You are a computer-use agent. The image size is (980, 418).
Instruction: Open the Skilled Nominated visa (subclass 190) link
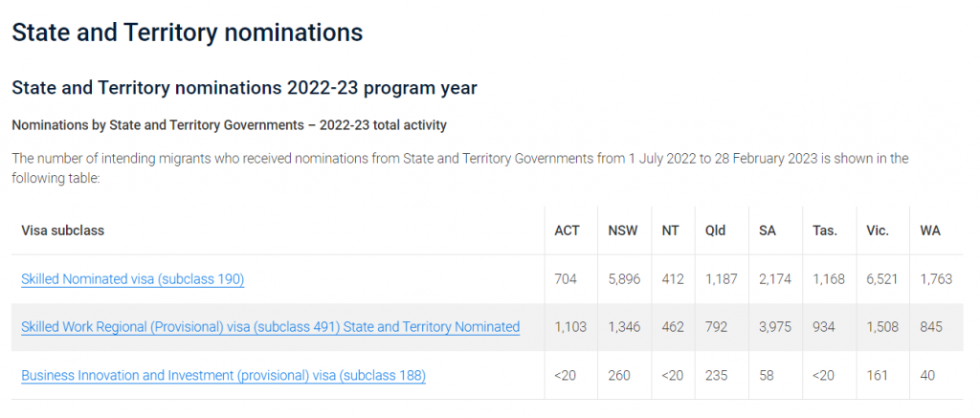(x=133, y=279)
